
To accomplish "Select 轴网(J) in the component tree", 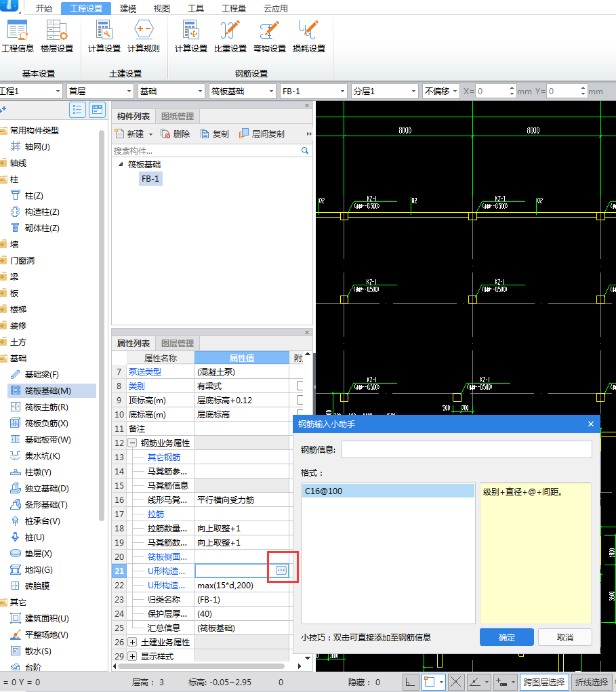I will [31, 147].
